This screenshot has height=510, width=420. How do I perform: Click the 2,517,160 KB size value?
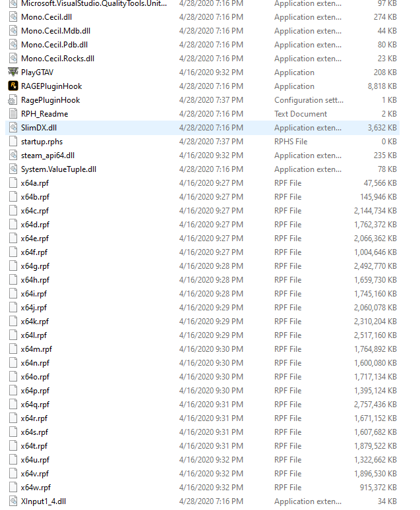[375, 335]
